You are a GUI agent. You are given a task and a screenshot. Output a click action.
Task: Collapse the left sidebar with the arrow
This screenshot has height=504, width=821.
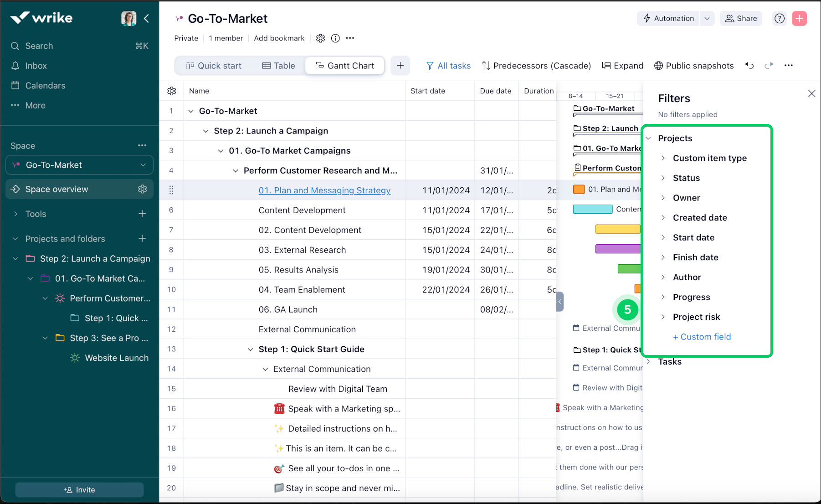[147, 18]
